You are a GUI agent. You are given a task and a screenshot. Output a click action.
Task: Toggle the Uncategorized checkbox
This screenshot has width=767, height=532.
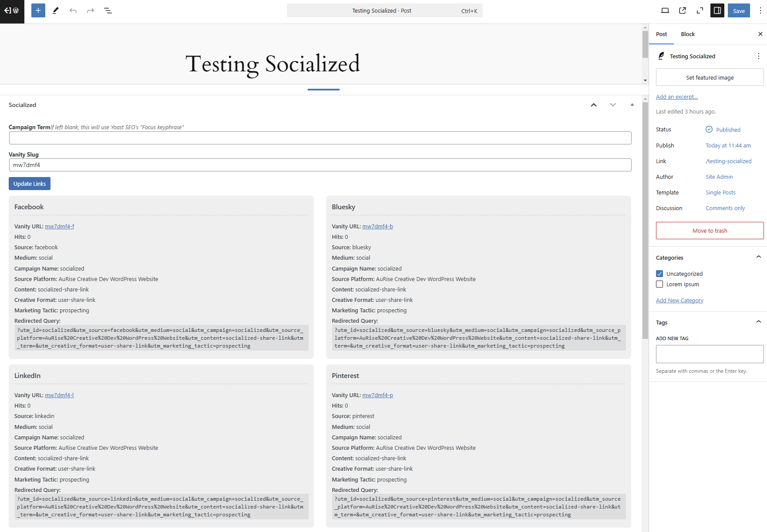(x=659, y=274)
